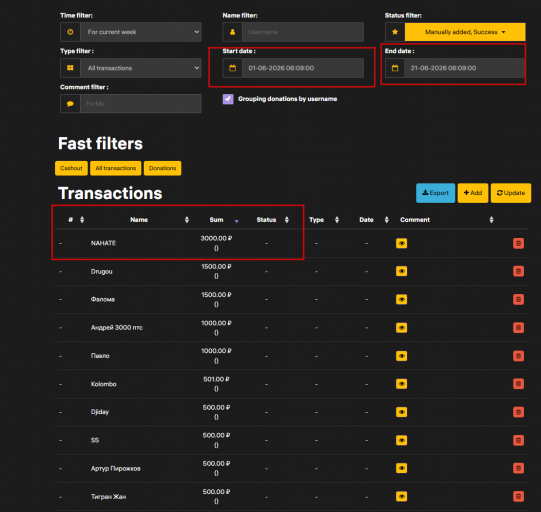Apply the All transactions fast filter
The height and width of the screenshot is (512, 541).
click(116, 168)
